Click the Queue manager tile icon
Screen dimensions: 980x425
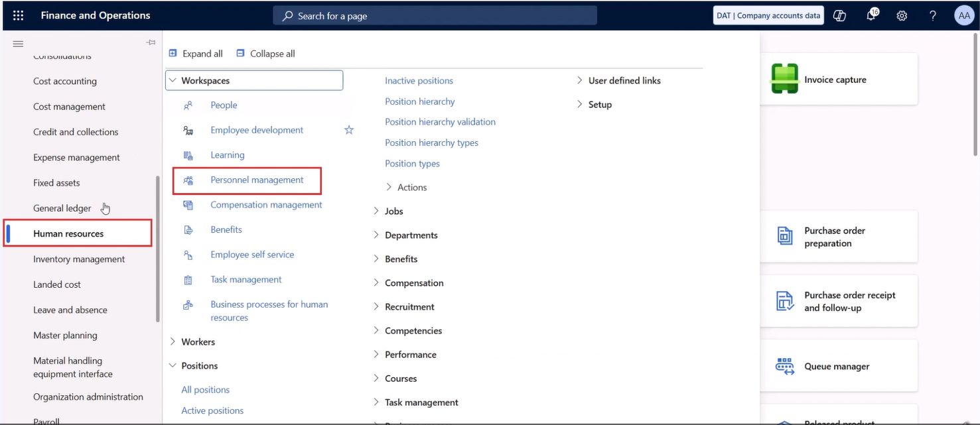pyautogui.click(x=785, y=366)
